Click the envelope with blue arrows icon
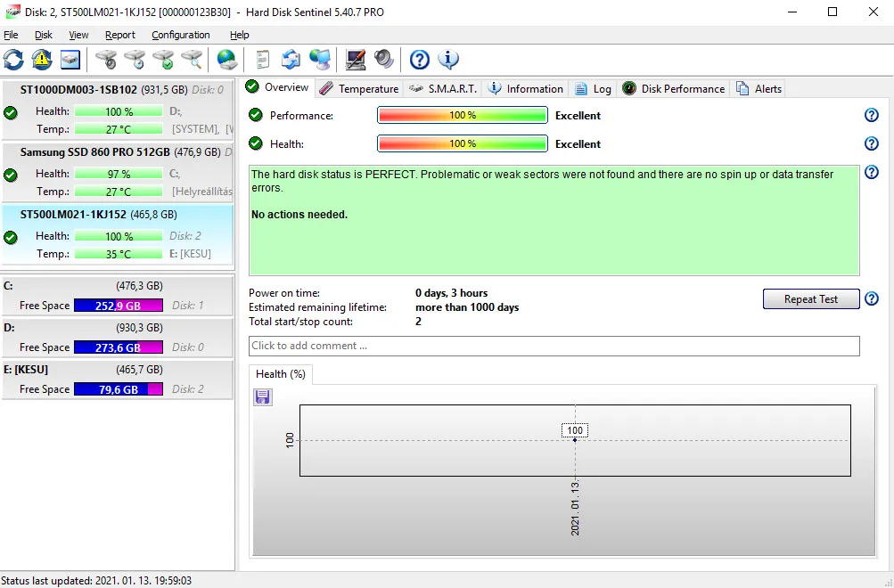 tap(291, 60)
